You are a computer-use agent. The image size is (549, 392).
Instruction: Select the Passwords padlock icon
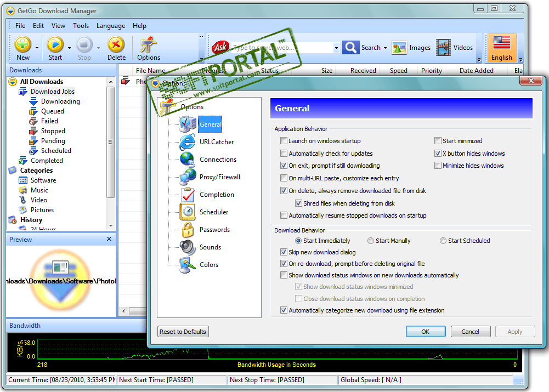click(188, 230)
